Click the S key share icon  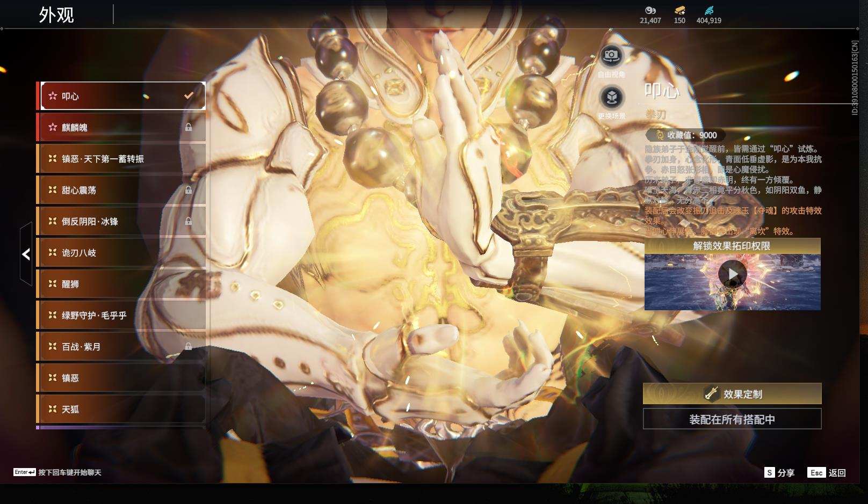770,472
